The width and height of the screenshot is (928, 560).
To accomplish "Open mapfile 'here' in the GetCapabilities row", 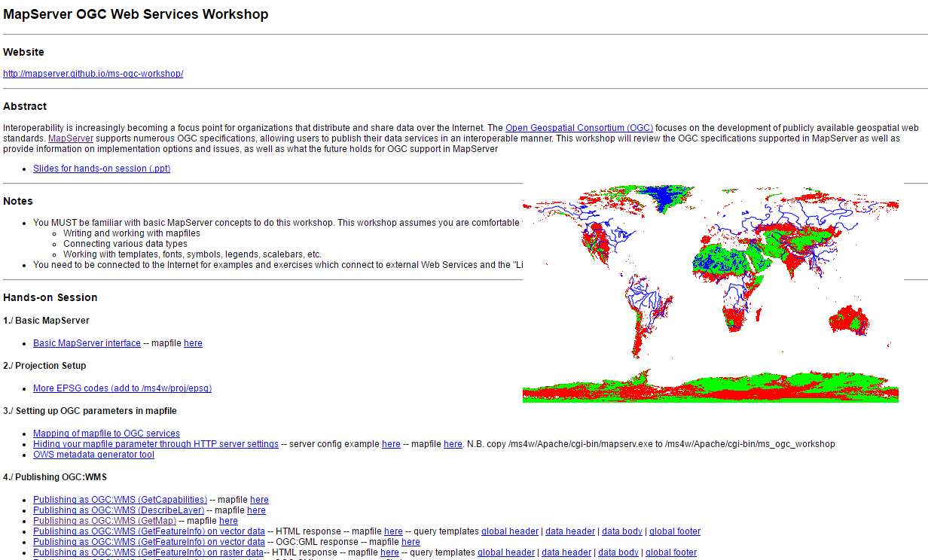I will coord(259,500).
